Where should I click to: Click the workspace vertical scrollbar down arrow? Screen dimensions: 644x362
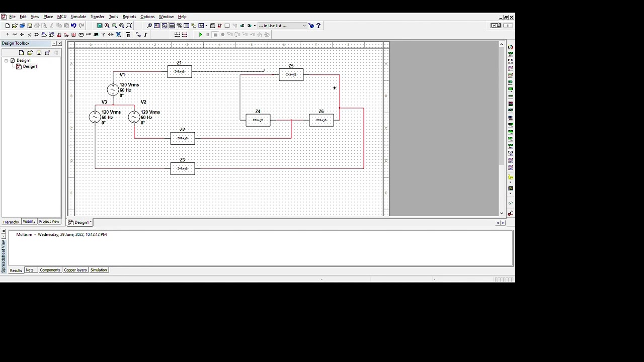501,213
